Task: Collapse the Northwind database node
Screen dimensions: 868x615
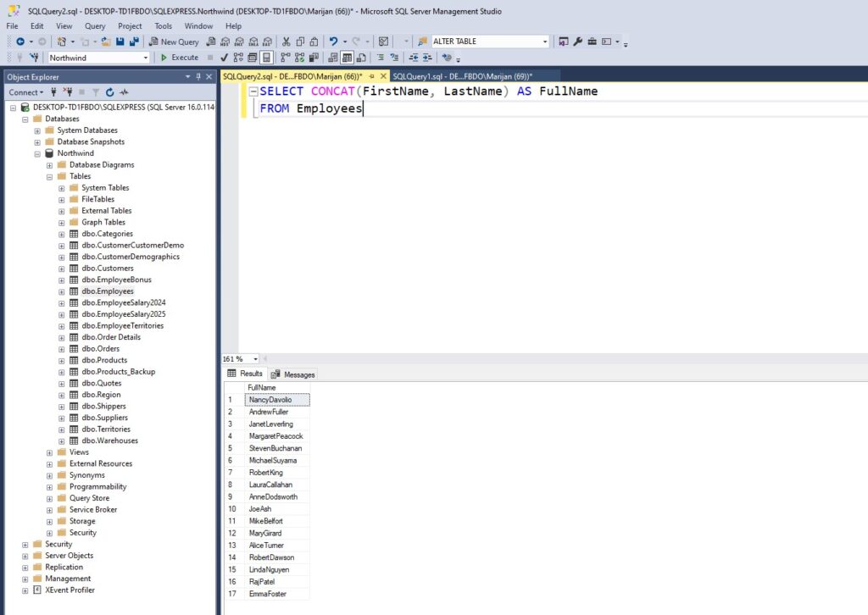Action: point(37,154)
